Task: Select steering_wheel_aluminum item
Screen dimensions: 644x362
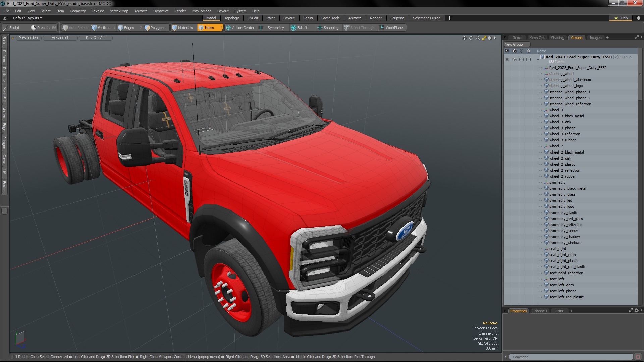Action: pyautogui.click(x=570, y=80)
